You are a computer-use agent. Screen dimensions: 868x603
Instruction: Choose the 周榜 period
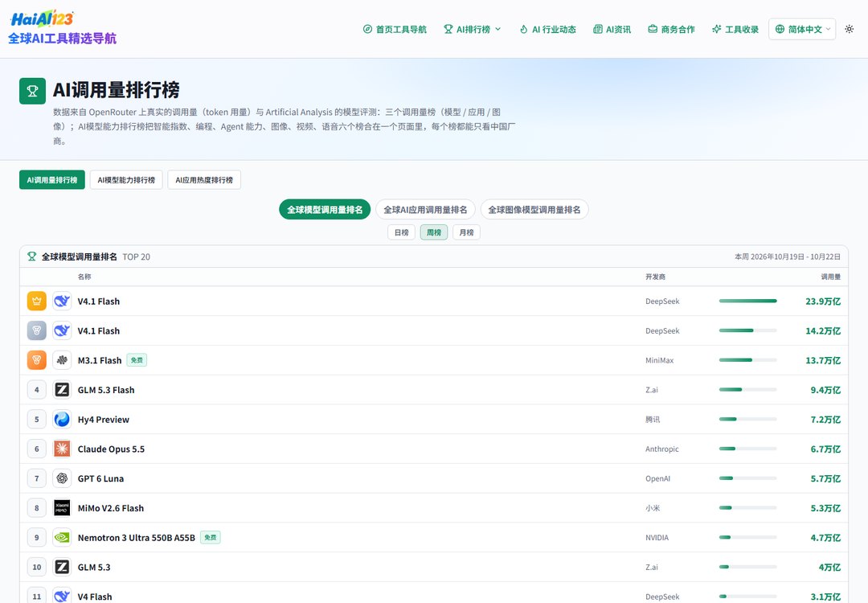pos(434,232)
